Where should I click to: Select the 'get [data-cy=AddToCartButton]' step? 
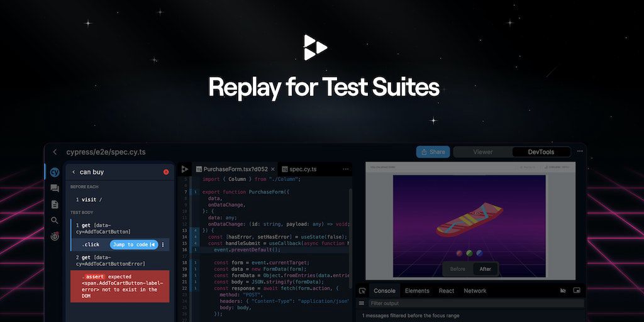[x=120, y=228]
